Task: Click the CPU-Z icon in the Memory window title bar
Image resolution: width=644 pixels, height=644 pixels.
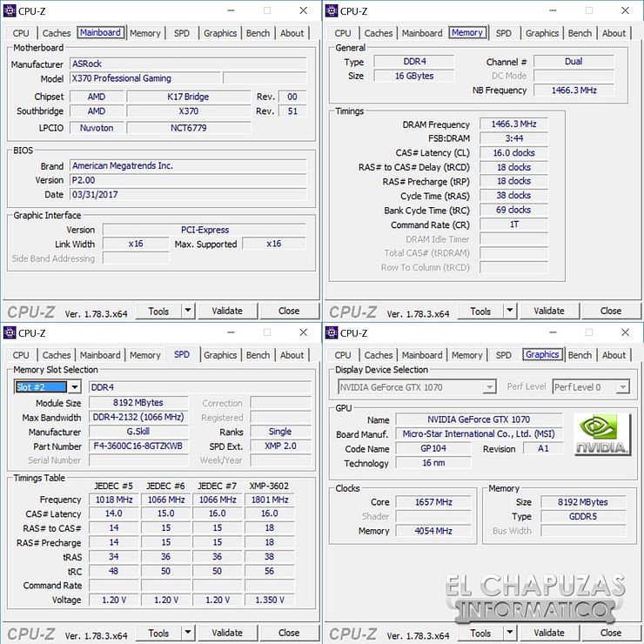Action: (x=332, y=11)
